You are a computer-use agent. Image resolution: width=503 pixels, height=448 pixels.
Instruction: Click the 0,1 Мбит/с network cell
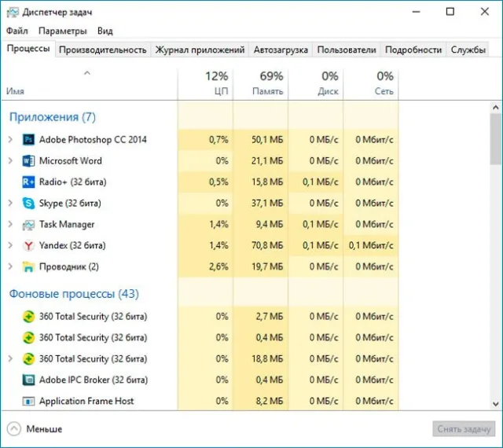371,245
